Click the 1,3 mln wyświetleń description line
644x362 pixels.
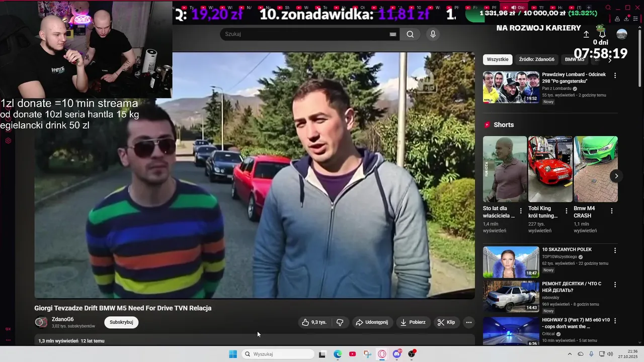[71, 341]
